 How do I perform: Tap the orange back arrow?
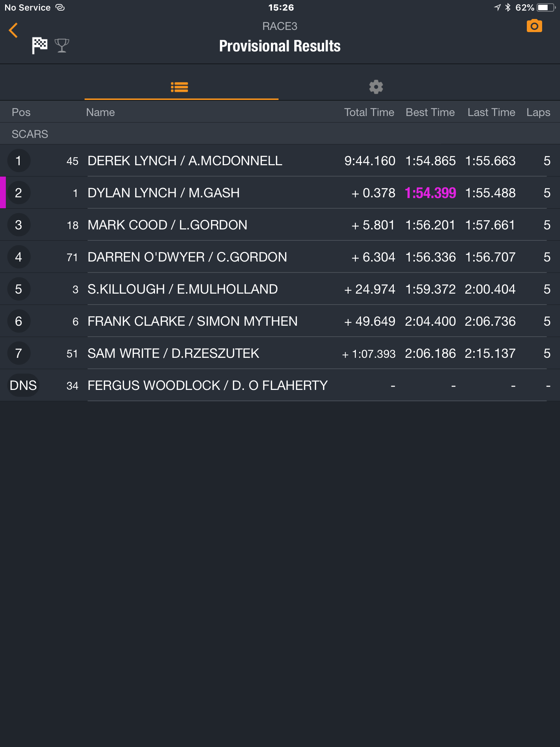[x=13, y=30]
